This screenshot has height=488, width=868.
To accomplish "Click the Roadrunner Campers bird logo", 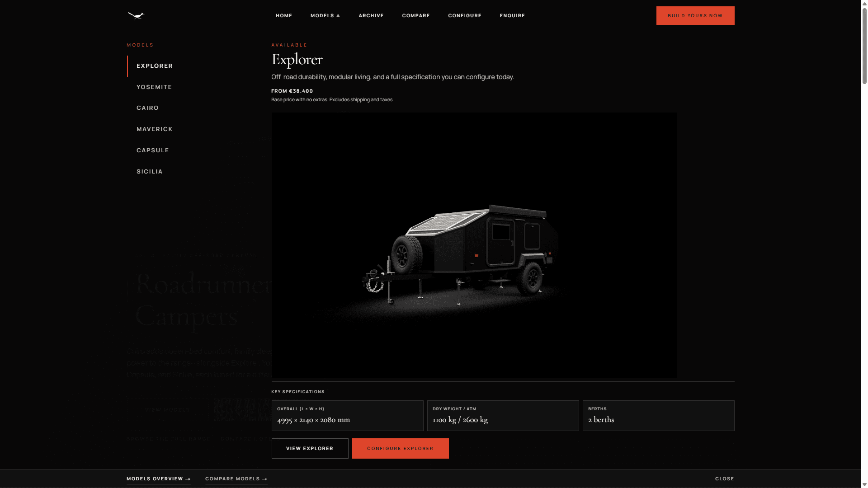I will click(136, 15).
